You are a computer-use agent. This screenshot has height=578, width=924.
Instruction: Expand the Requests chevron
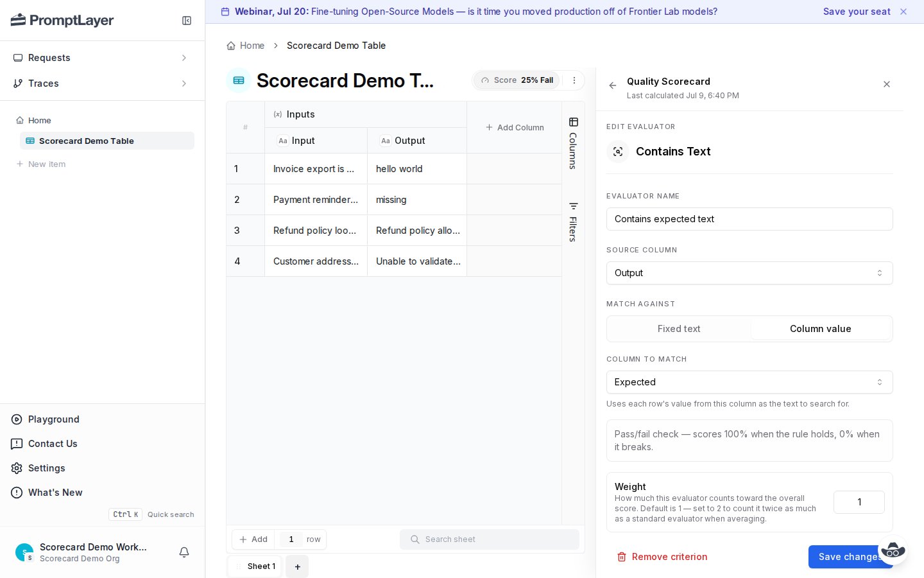(x=184, y=58)
